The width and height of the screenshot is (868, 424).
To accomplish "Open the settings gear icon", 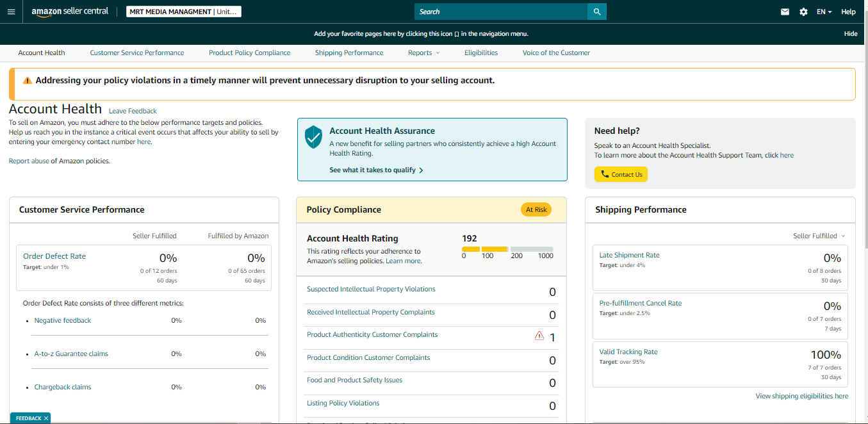I will [x=803, y=12].
